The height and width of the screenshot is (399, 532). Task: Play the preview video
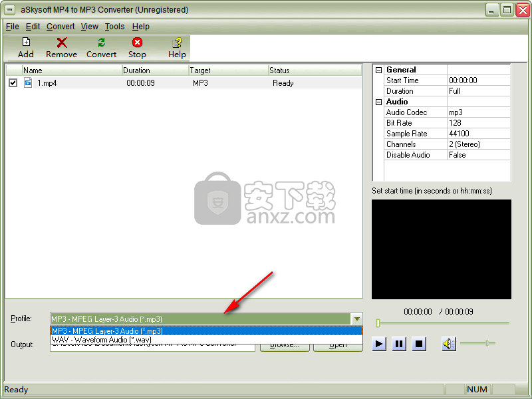379,344
